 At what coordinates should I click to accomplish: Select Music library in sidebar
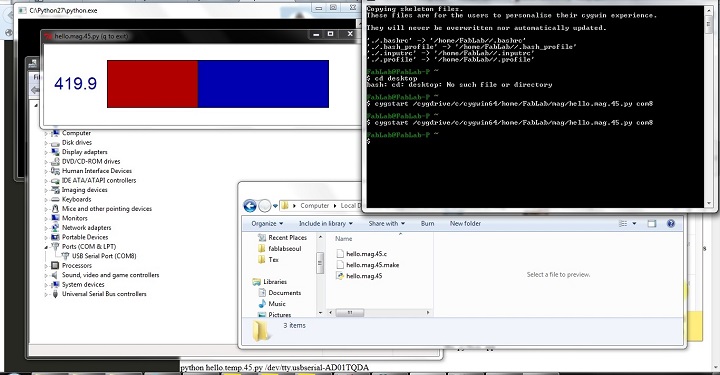point(272,304)
